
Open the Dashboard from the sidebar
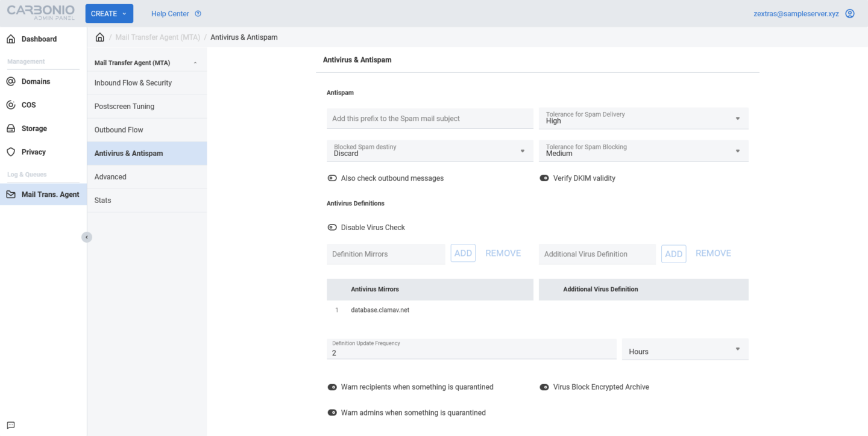pyautogui.click(x=40, y=39)
